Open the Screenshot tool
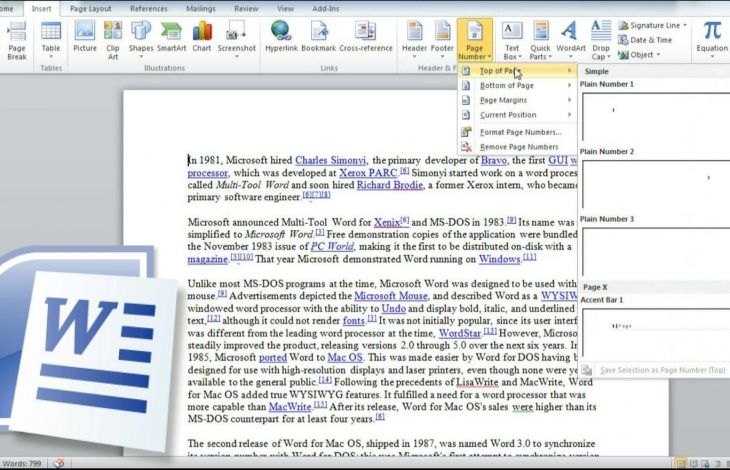The image size is (730, 470). click(237, 40)
